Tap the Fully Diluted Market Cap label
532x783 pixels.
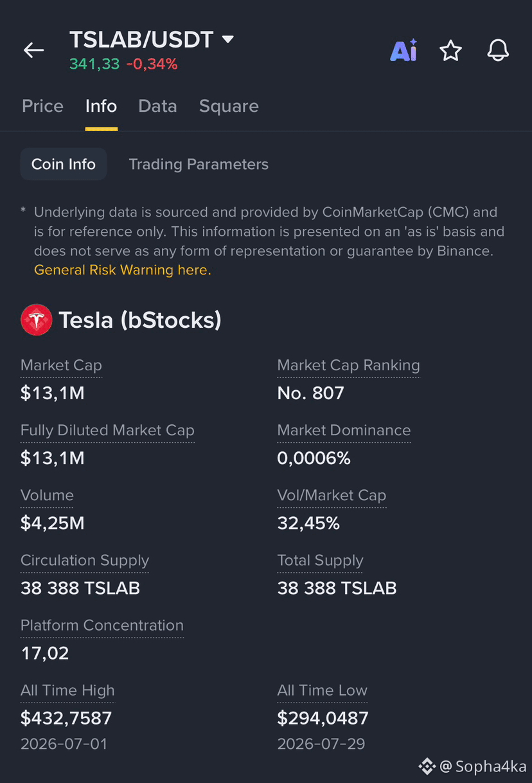pos(107,430)
